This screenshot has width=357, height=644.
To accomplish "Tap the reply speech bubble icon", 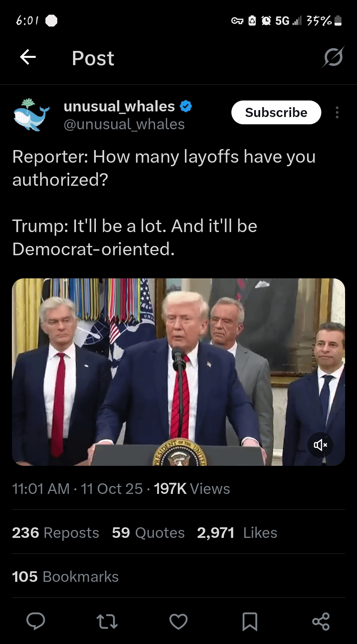I will pyautogui.click(x=36, y=621).
